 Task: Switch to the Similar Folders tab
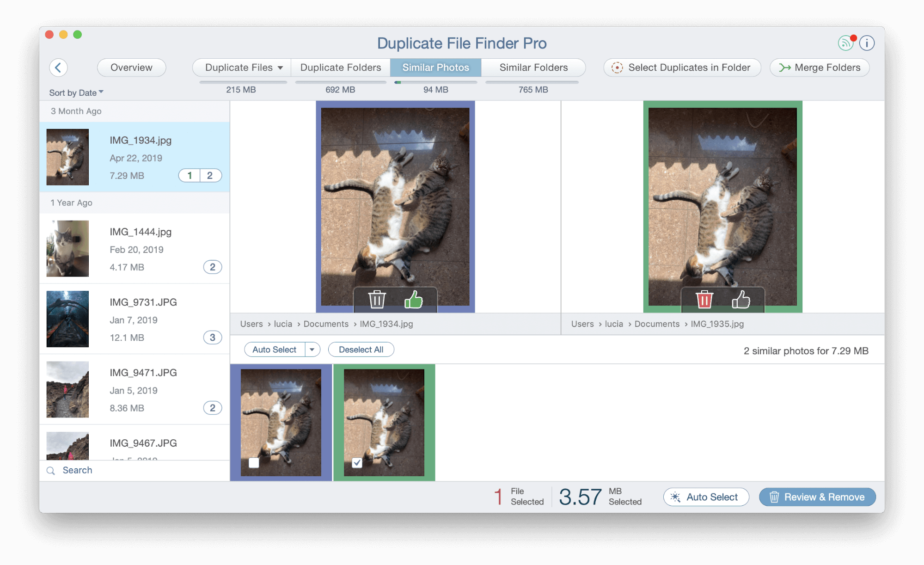(533, 68)
